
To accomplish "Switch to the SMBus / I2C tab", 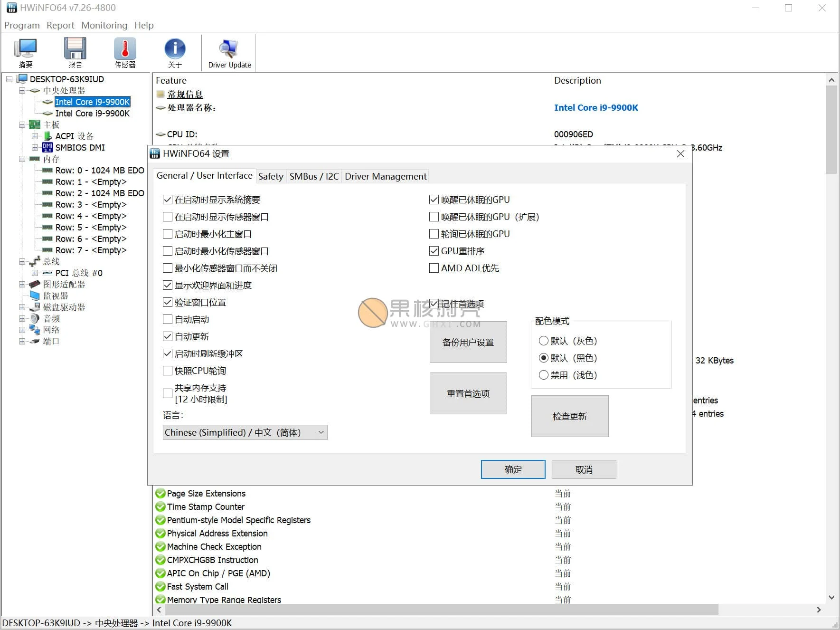I will (x=314, y=176).
